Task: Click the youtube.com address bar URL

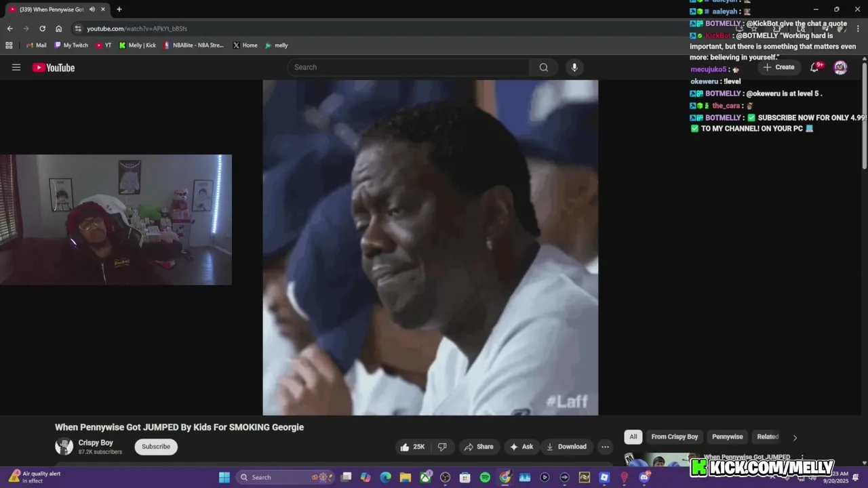Action: [x=137, y=28]
